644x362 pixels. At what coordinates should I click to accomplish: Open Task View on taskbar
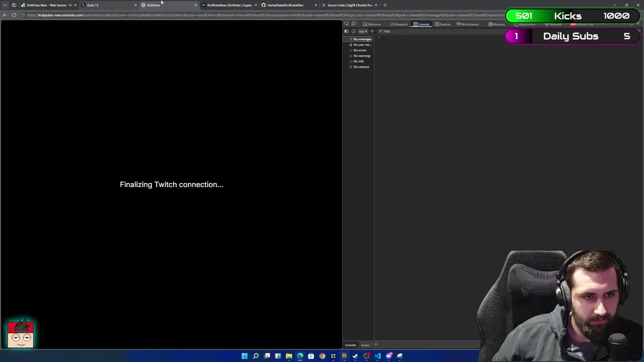click(267, 356)
